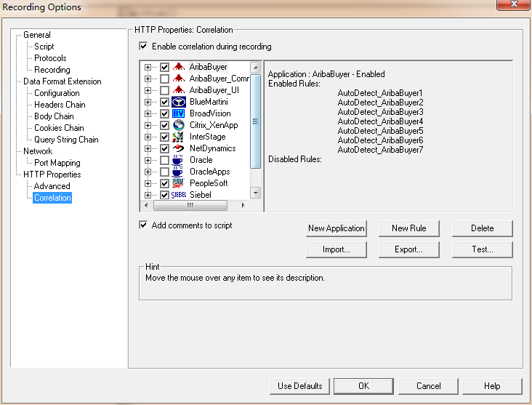Click the InterStage icon
The width and height of the screenshot is (532, 405).
click(x=179, y=137)
